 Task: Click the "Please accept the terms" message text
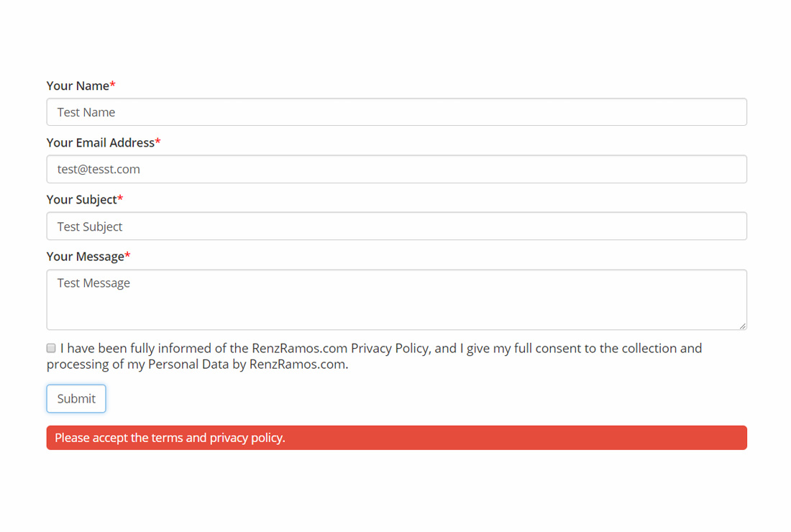tap(170, 438)
